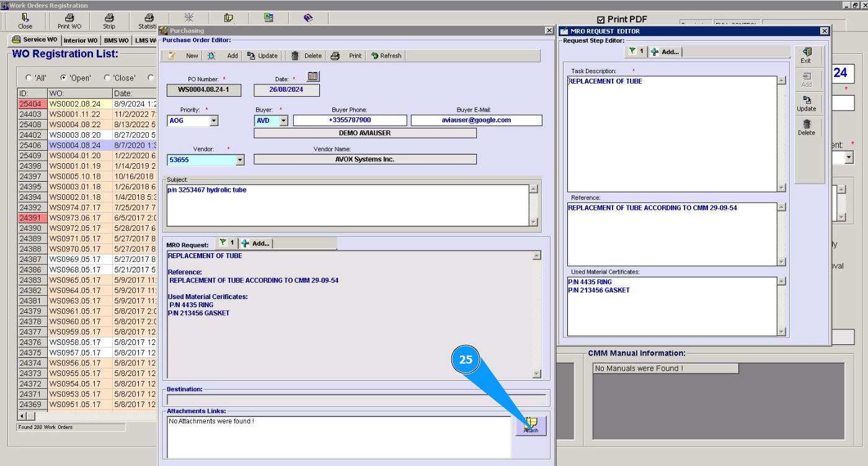Click the WO: column header

pyautogui.click(x=80, y=93)
